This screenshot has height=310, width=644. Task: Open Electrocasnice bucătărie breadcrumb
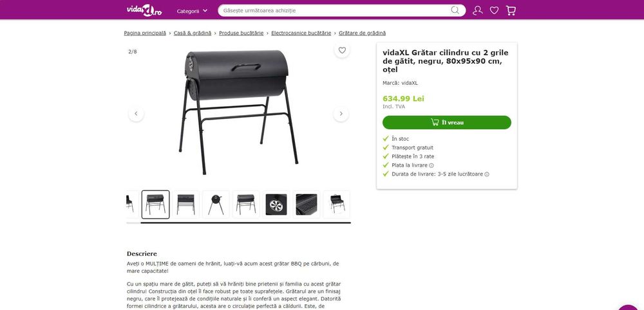(x=301, y=33)
